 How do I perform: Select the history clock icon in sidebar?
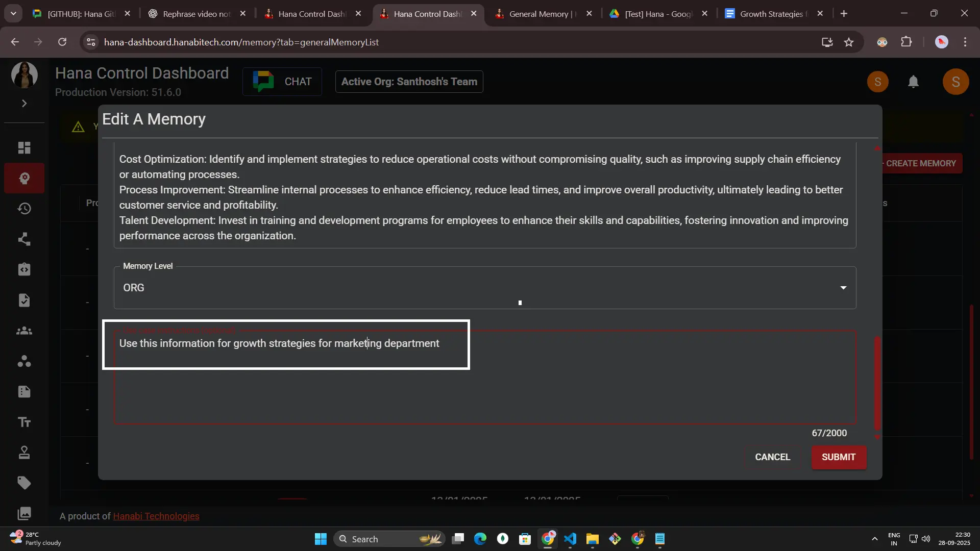pyautogui.click(x=24, y=209)
